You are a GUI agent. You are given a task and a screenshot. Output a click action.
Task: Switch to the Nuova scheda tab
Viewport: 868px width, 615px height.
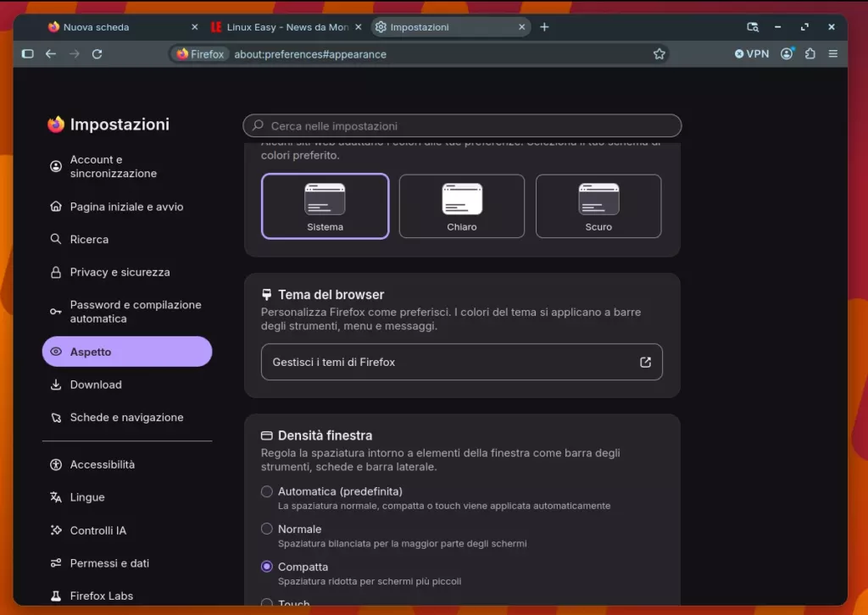pyautogui.click(x=122, y=26)
